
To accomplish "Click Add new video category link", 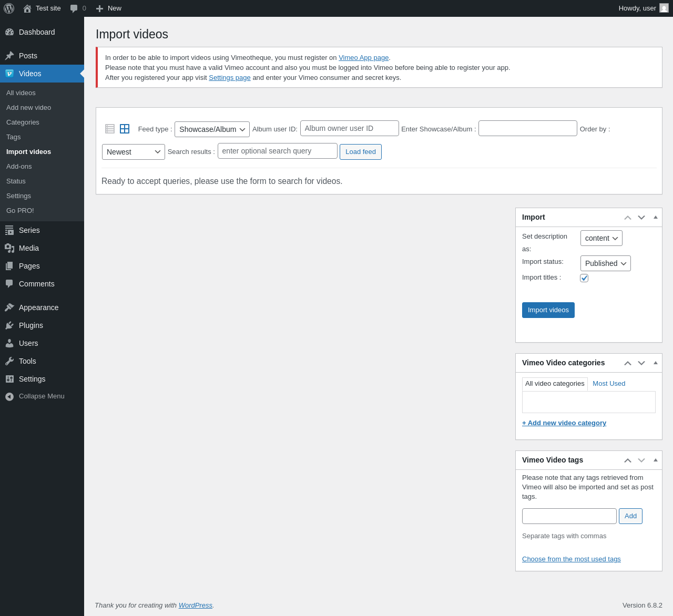I will [564, 423].
